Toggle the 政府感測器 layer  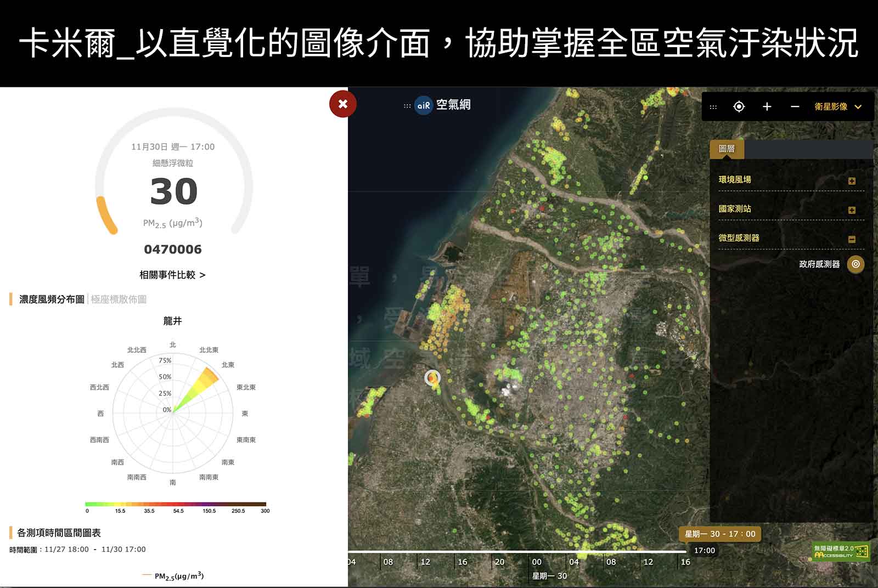pos(856,264)
